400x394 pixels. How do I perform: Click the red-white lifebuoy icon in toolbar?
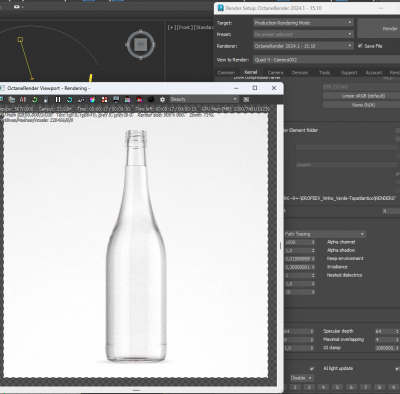pyautogui.click(x=104, y=99)
